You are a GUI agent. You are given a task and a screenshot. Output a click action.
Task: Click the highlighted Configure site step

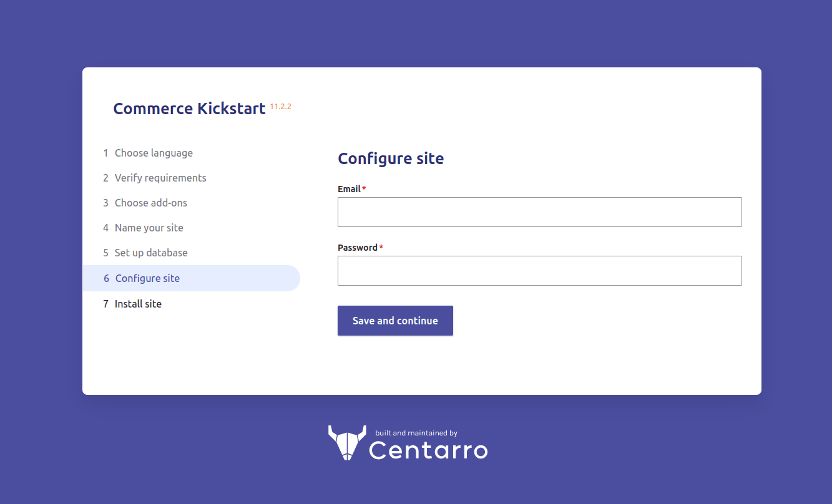[x=191, y=278]
